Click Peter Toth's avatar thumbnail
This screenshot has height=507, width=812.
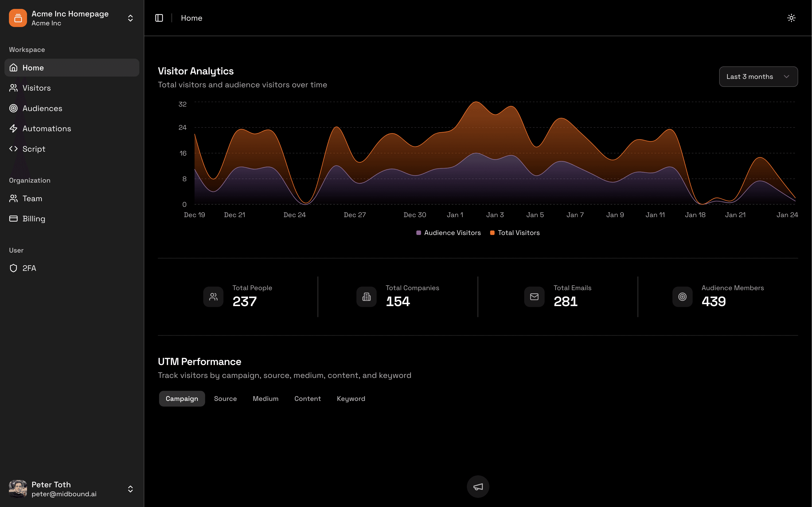click(18, 489)
